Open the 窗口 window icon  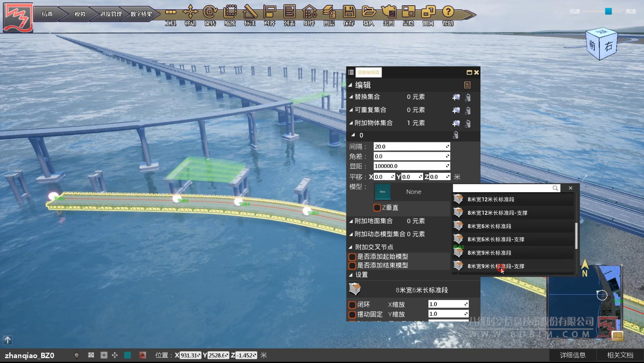[x=428, y=15]
